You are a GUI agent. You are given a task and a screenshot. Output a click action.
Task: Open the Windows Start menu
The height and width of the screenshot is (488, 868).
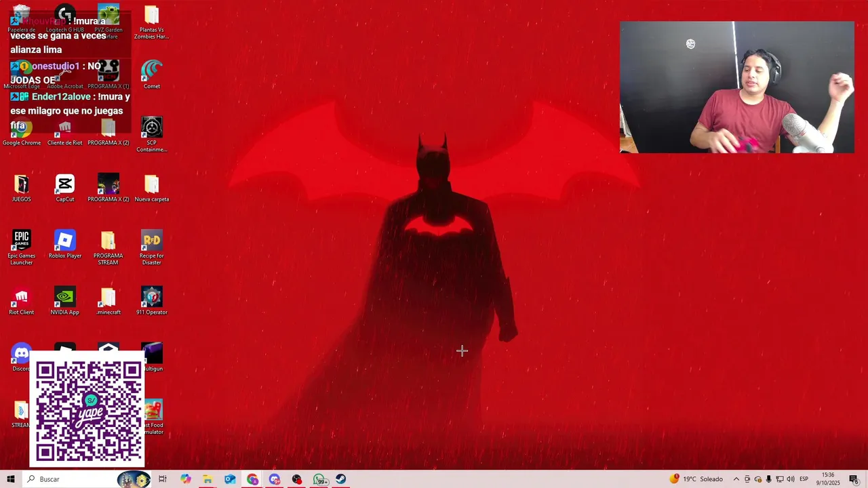[11, 479]
